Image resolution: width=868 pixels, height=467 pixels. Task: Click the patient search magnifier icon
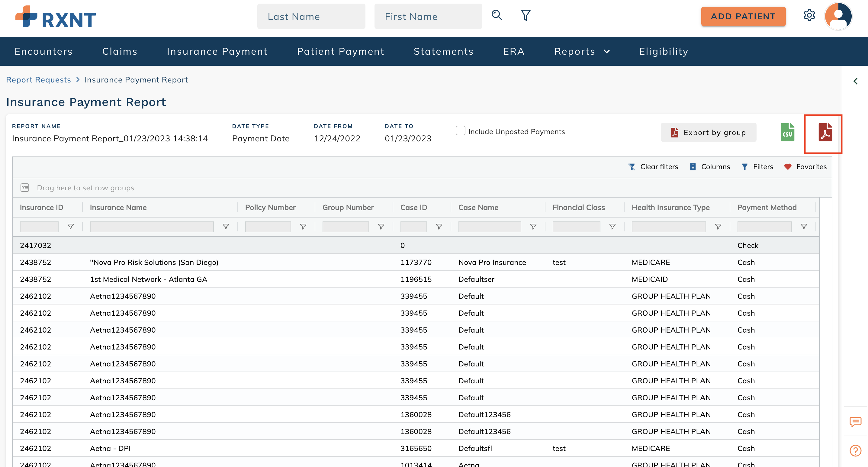[x=497, y=15]
